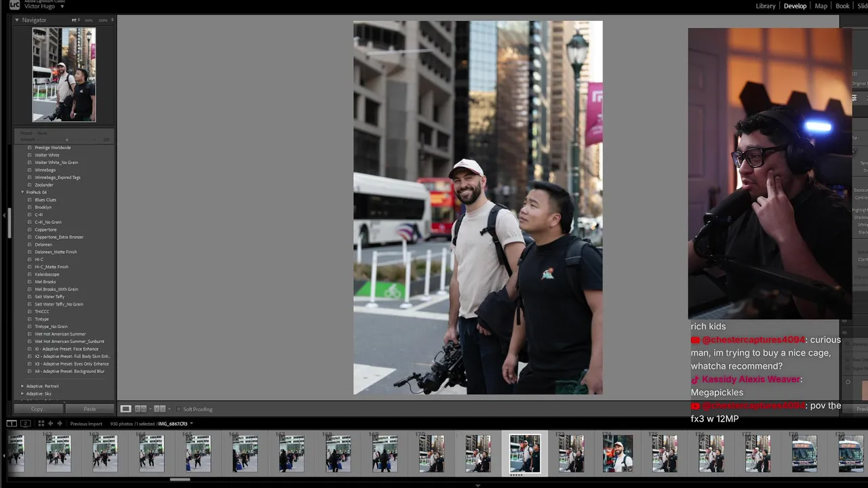Expand the Adaptive: Sky preset group
868x488 pixels.
[22, 394]
